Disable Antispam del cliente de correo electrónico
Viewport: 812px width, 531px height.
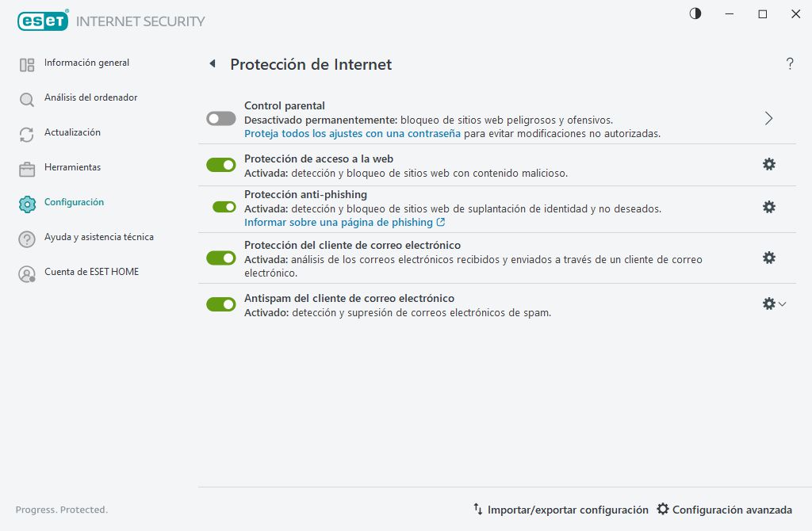(220, 304)
